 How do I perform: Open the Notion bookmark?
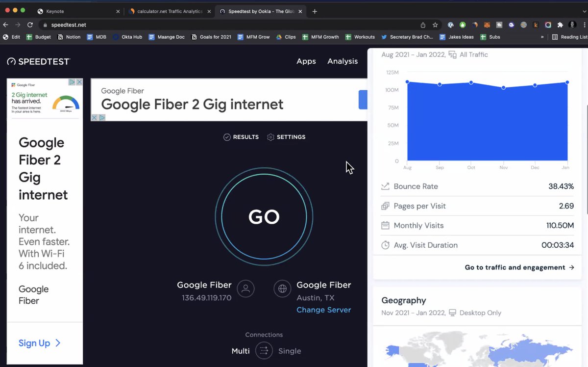pyautogui.click(x=69, y=37)
